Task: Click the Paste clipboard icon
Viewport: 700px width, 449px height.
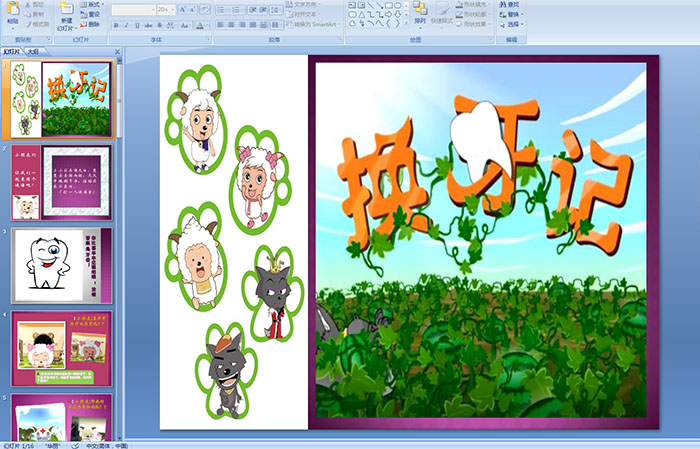Action: pyautogui.click(x=13, y=8)
